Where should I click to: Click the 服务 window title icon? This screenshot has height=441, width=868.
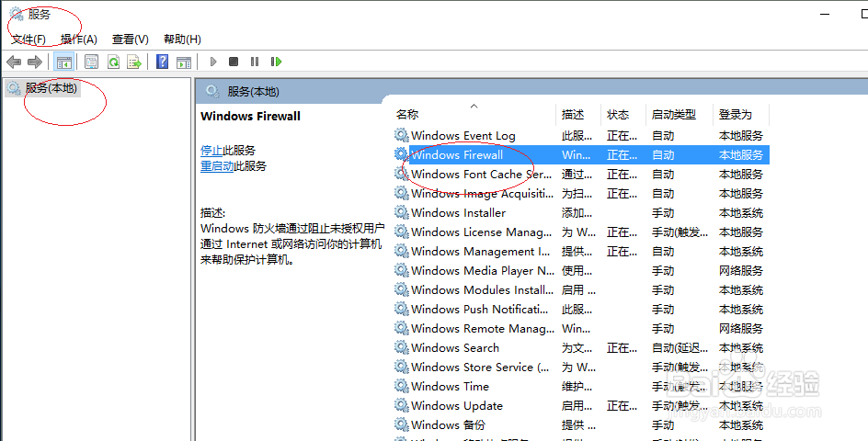click(16, 14)
